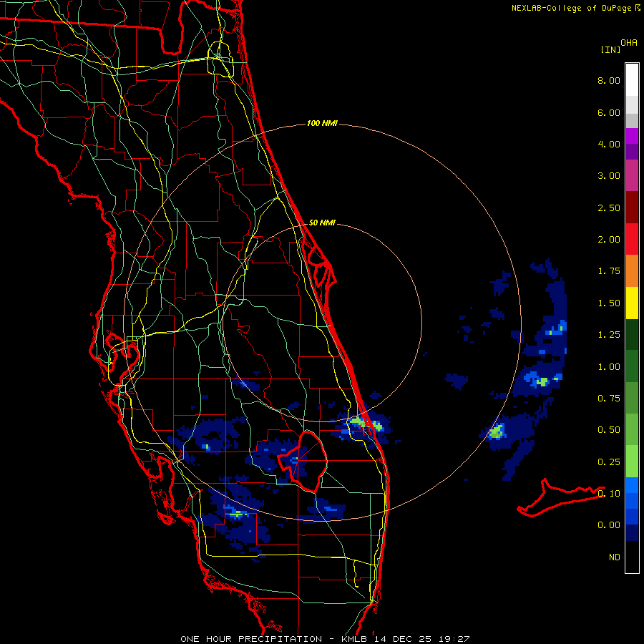Click the OHA product label above legend
Viewport: 644px width, 644px height.
pyautogui.click(x=629, y=43)
